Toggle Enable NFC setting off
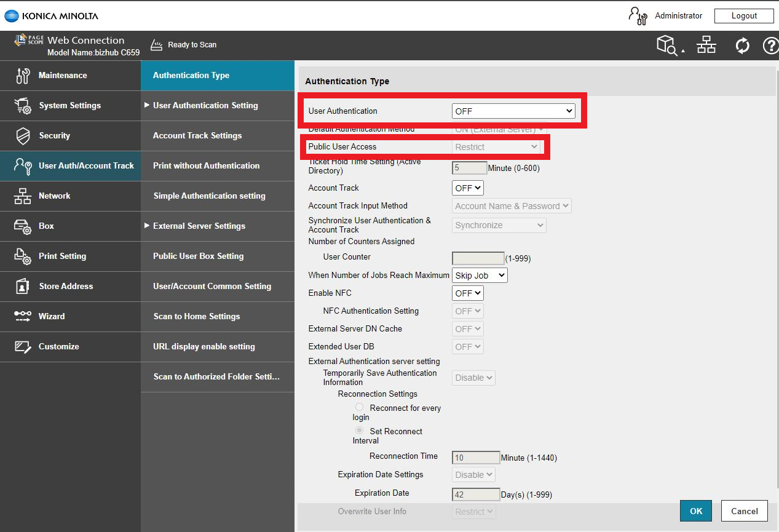Image resolution: width=779 pixels, height=532 pixels. (467, 293)
